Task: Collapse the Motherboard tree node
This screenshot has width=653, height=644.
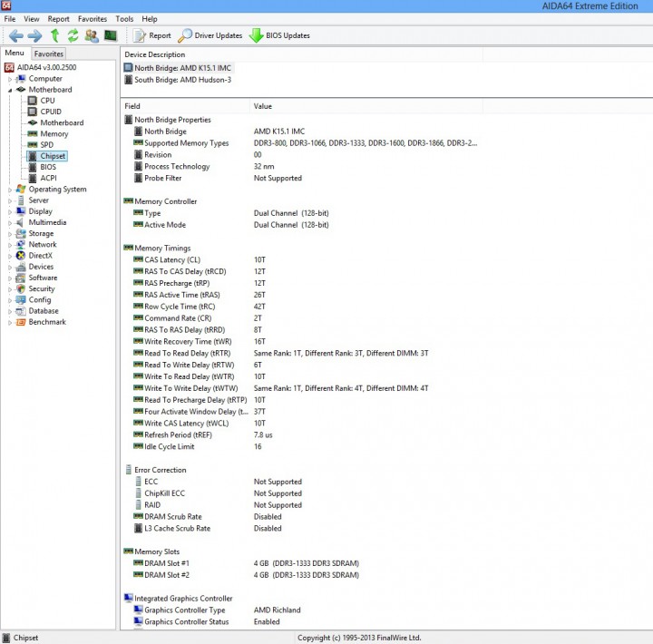Action: 10,90
